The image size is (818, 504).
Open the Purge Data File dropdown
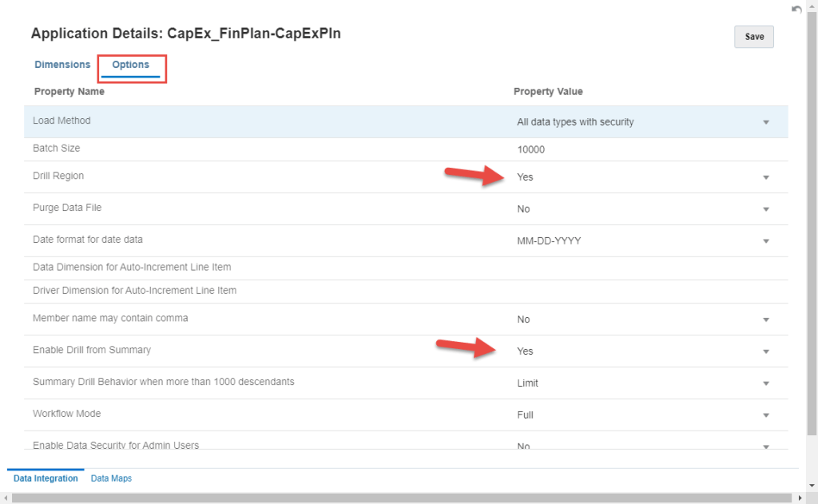(765, 209)
